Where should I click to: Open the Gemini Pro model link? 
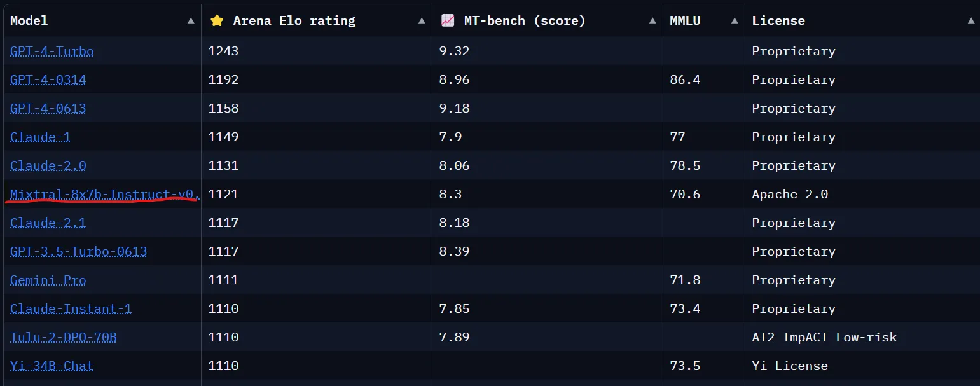48,280
